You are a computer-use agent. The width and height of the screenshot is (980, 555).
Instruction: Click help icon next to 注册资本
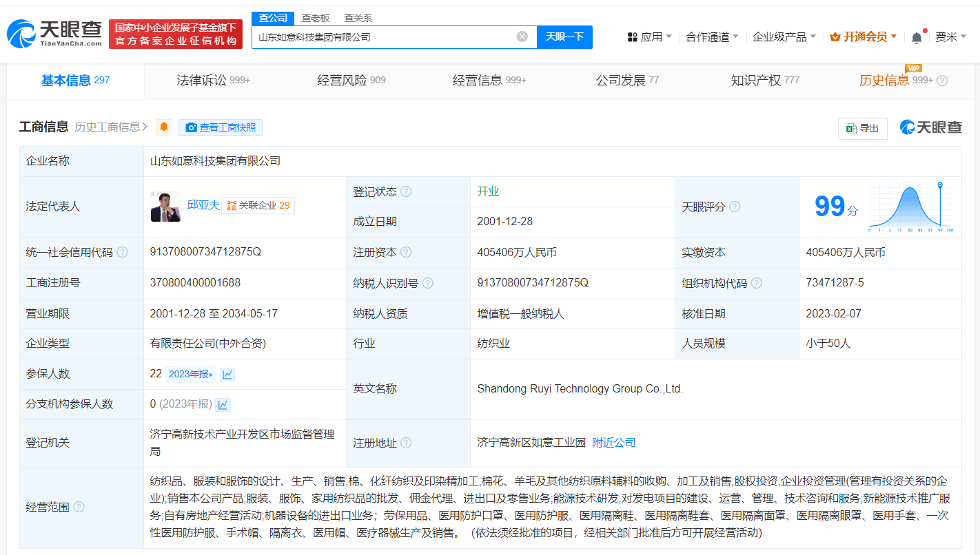406,252
